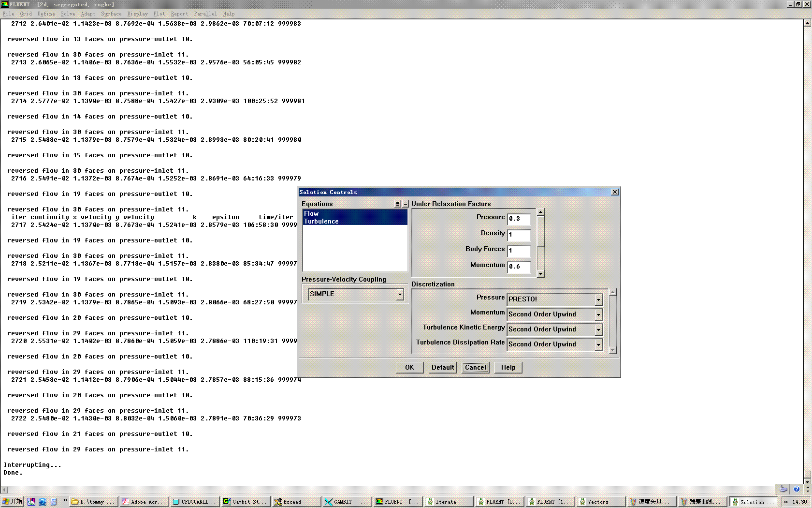Click the Momentum under-relaxation factor field
This screenshot has height=508, width=812.
point(519,267)
